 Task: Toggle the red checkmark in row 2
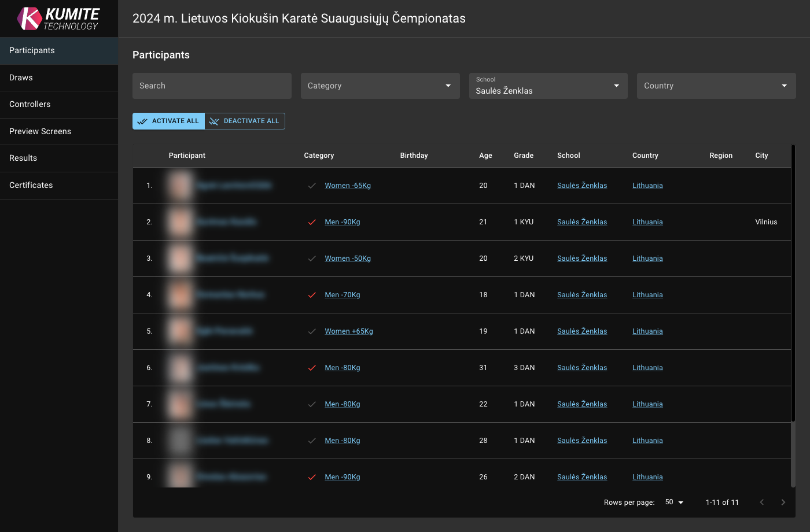coord(312,222)
